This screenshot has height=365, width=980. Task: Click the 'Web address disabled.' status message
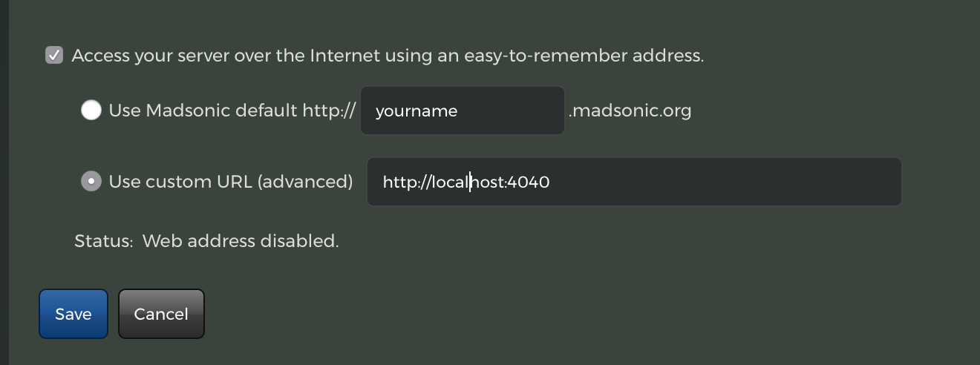241,241
